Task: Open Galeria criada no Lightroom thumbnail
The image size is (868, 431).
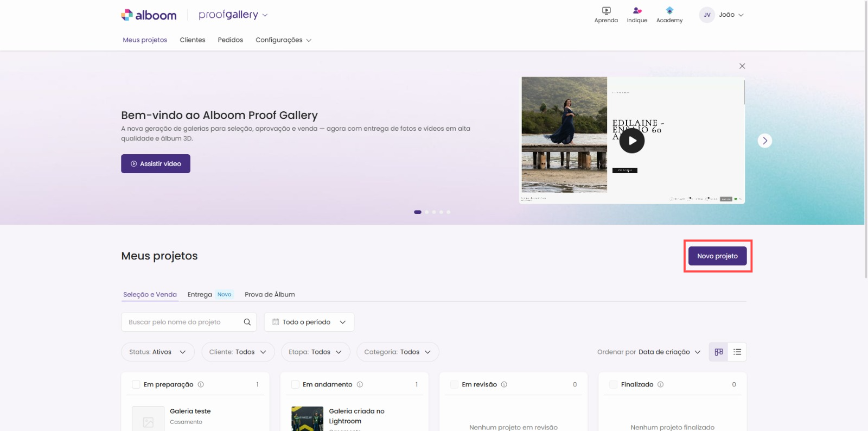Action: 307,419
